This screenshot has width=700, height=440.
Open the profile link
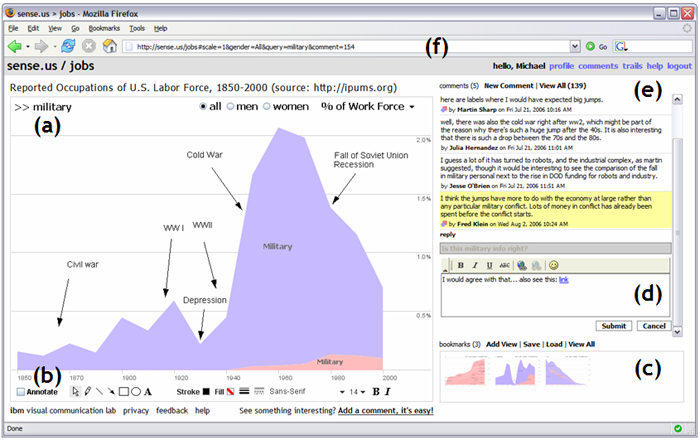[x=561, y=66]
